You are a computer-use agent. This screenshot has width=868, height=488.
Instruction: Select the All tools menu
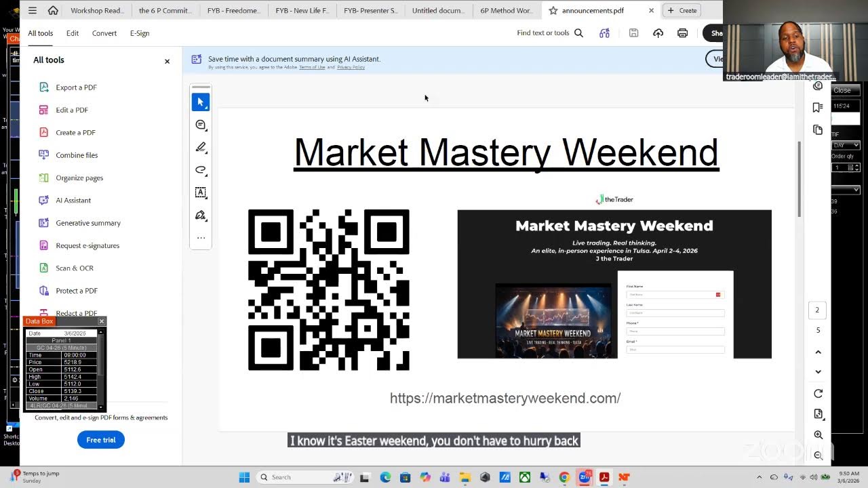click(40, 33)
